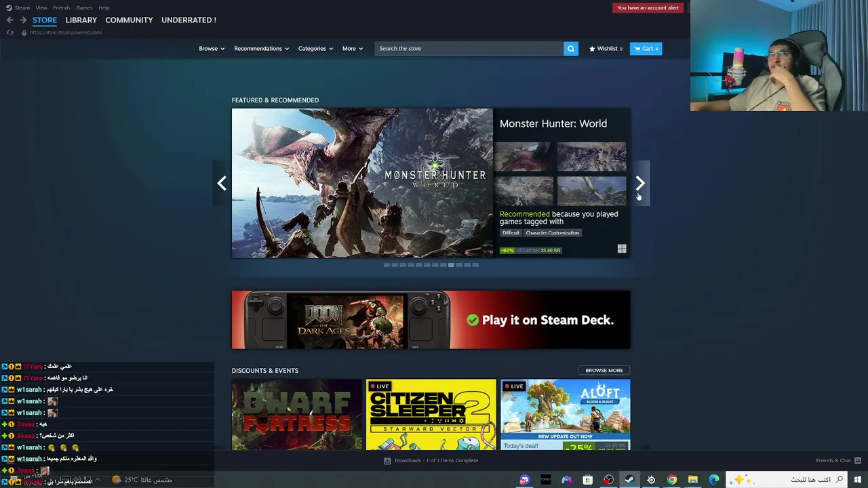Open Microsoft Store from the taskbar
The height and width of the screenshot is (488, 868).
click(x=587, y=480)
